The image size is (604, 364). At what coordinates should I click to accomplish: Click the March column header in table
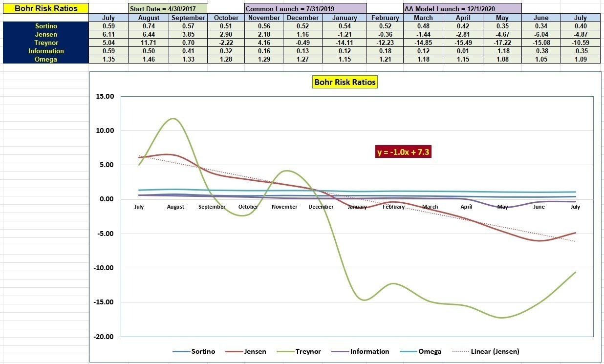[424, 18]
